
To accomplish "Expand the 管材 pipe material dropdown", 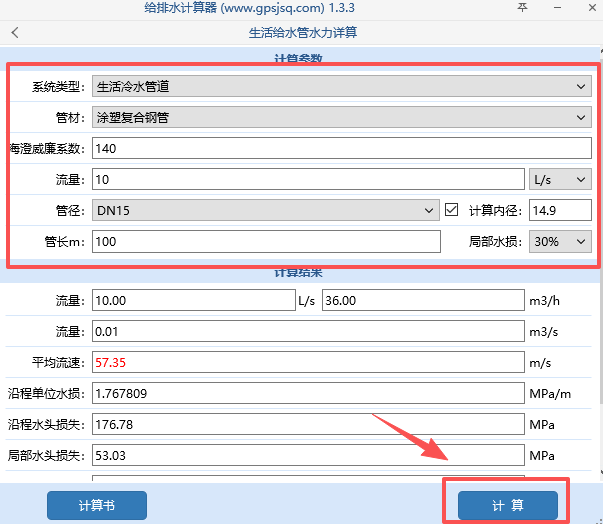I will click(341, 118).
